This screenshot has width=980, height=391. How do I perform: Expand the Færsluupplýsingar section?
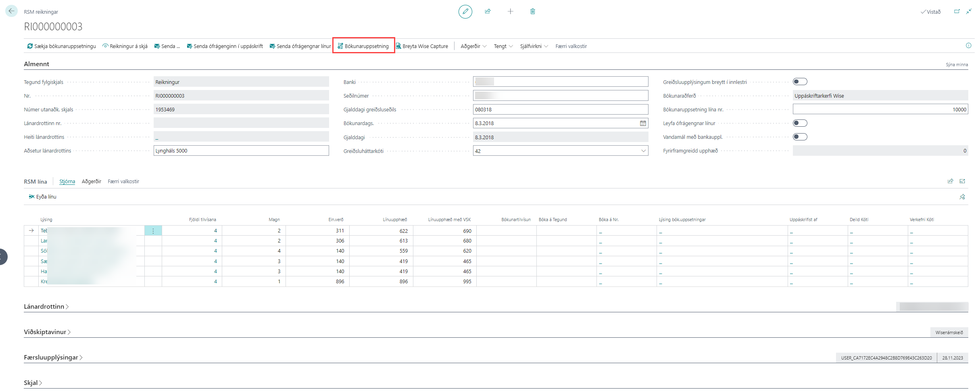coord(53,358)
